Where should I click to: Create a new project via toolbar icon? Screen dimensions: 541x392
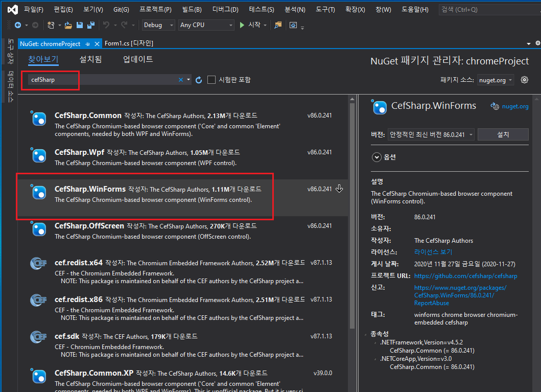(51, 25)
